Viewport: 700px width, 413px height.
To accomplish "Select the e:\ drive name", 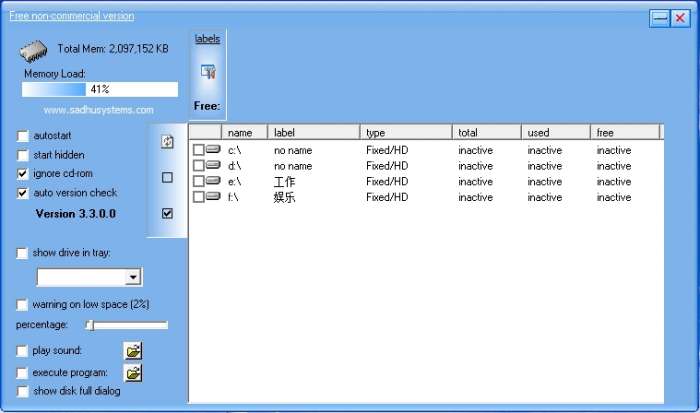I will coord(234,182).
